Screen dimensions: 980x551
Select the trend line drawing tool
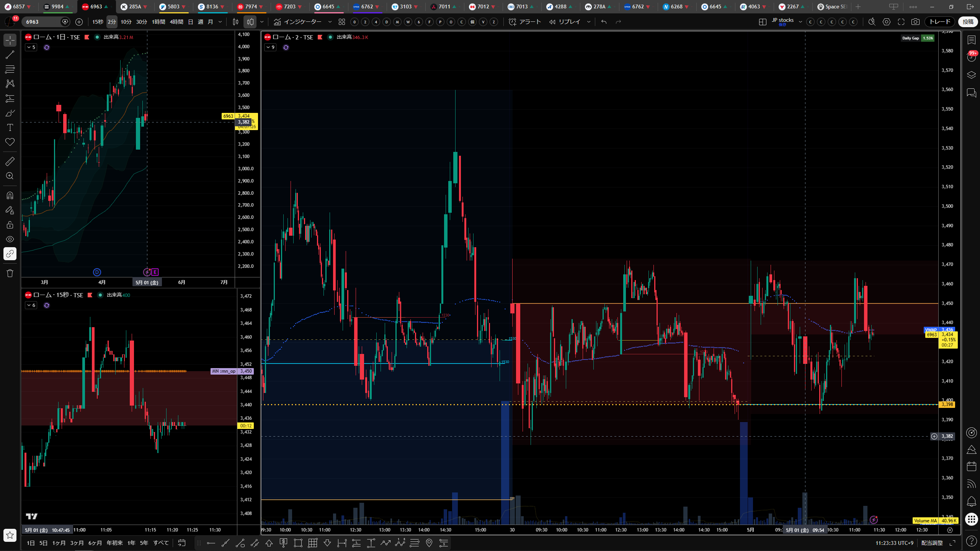(x=10, y=55)
